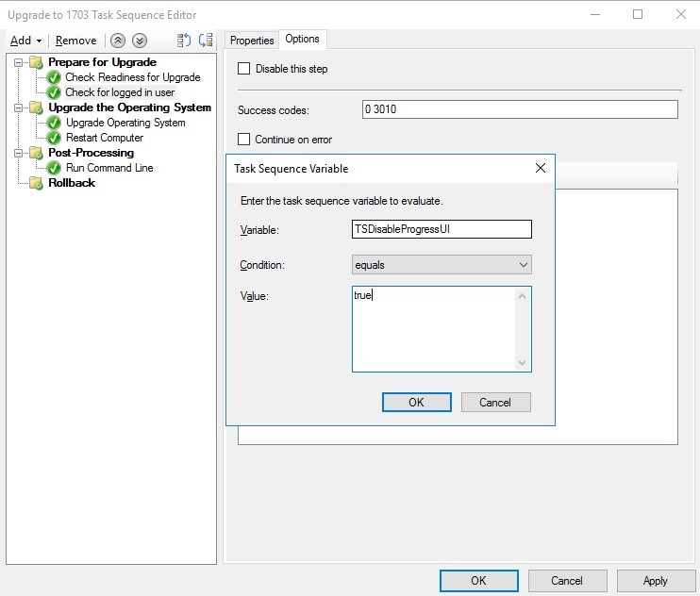Viewport: 700px width, 596px height.
Task: Click Apply in Task Sequence Editor
Action: coord(656,581)
